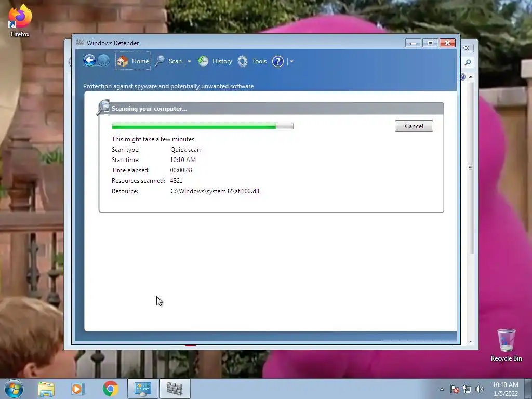The height and width of the screenshot is (399, 532).
Task: Click the scroll down arrow in background window
Action: pyautogui.click(x=471, y=341)
